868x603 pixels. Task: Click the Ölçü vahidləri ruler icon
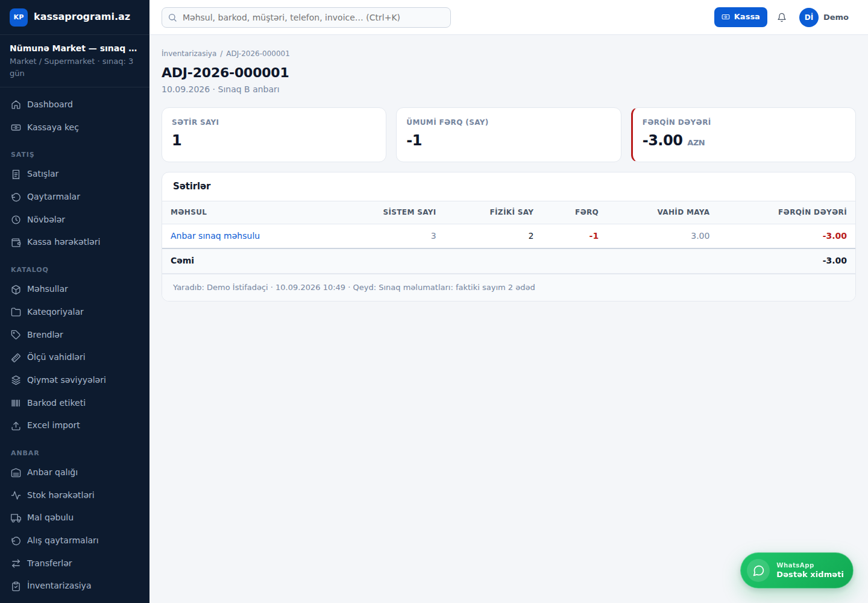pyautogui.click(x=16, y=358)
